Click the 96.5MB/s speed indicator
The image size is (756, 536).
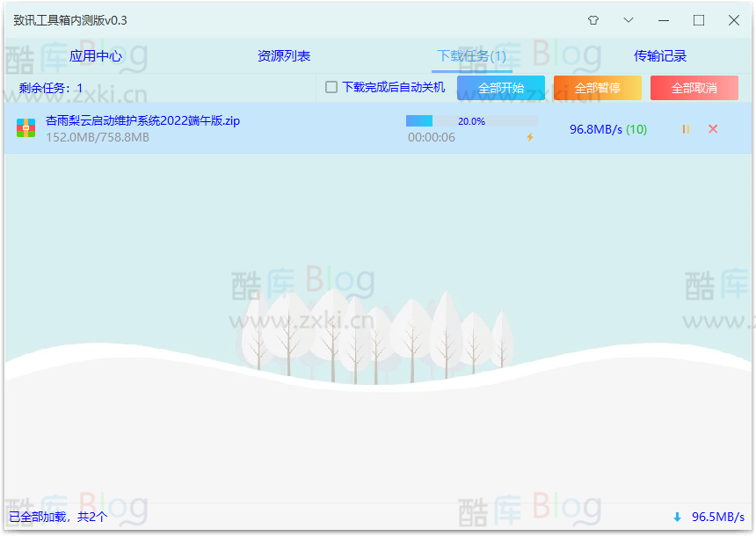(716, 517)
